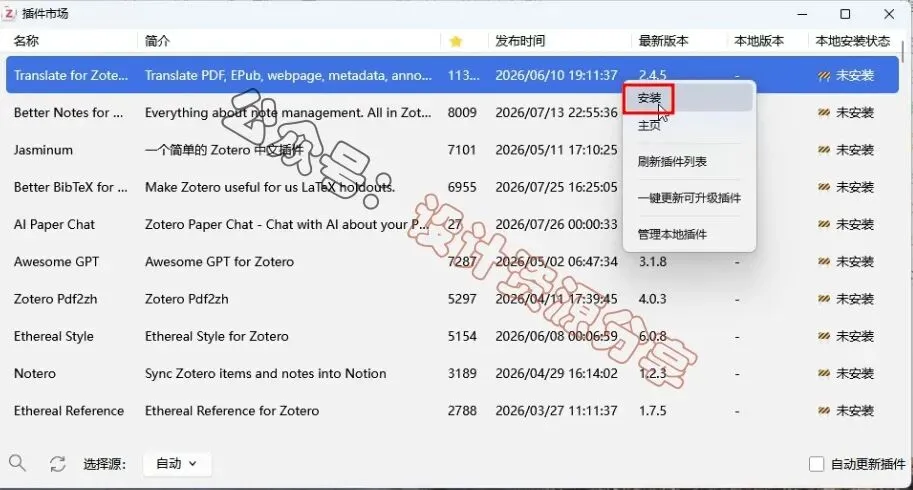
Task: Click version 1.7.5 cell
Action: point(652,410)
